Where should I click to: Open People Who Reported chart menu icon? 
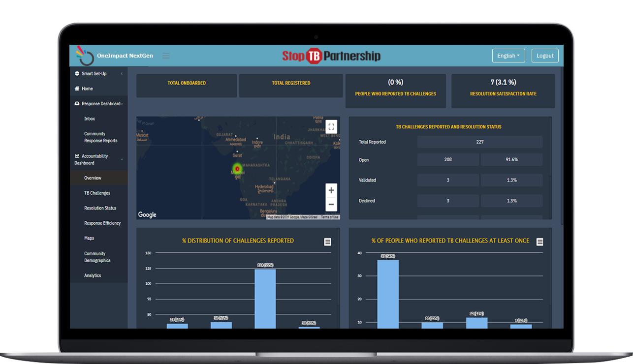539,242
